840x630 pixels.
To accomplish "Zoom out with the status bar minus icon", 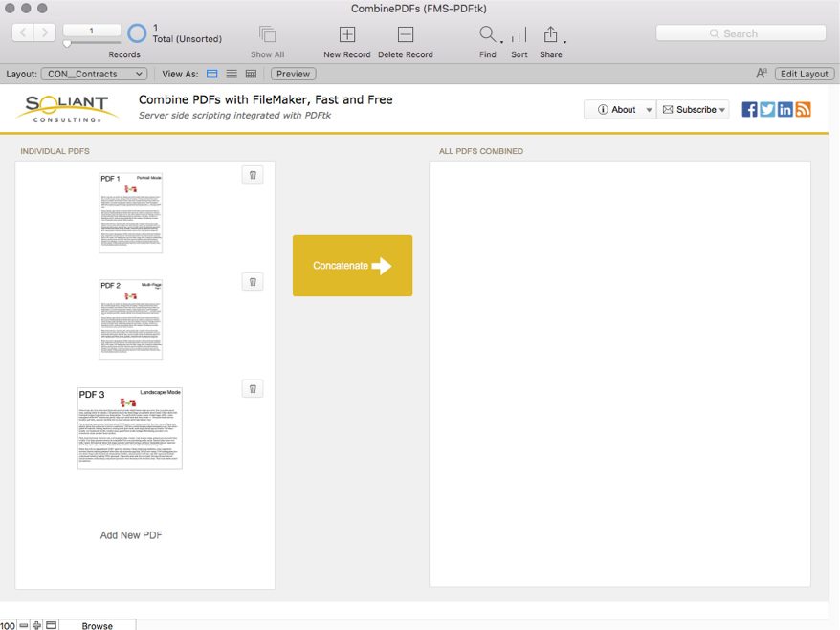I will tap(24, 625).
